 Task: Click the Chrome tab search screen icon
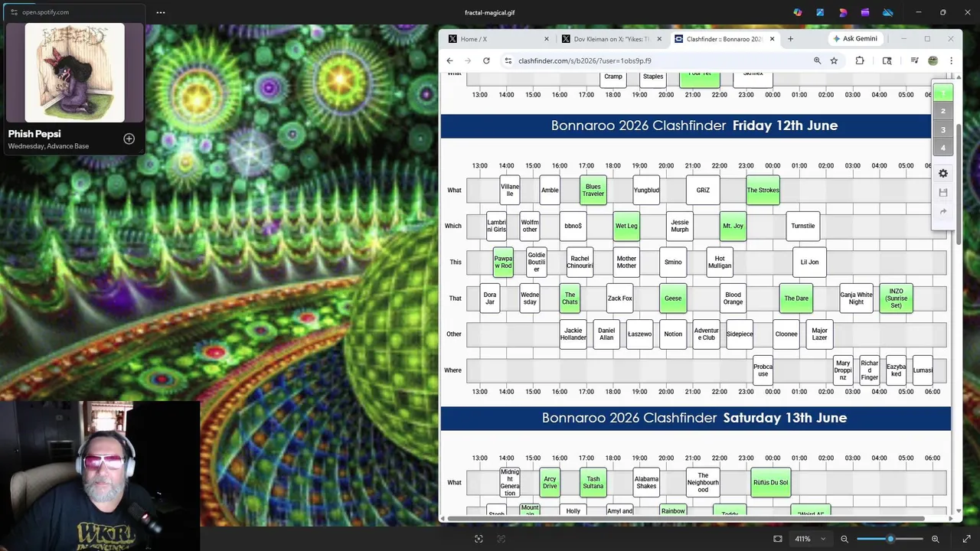coord(887,60)
